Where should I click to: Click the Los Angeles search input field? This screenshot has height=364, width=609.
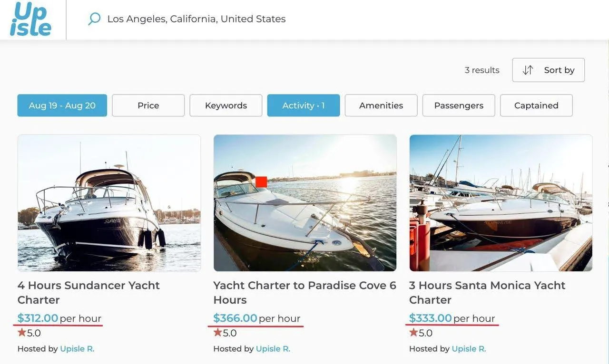(x=196, y=19)
